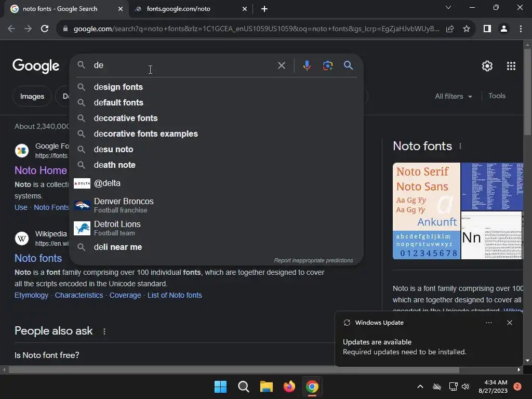532x399 pixels.
Task: Click the padlock site info icon
Action: (x=65, y=29)
